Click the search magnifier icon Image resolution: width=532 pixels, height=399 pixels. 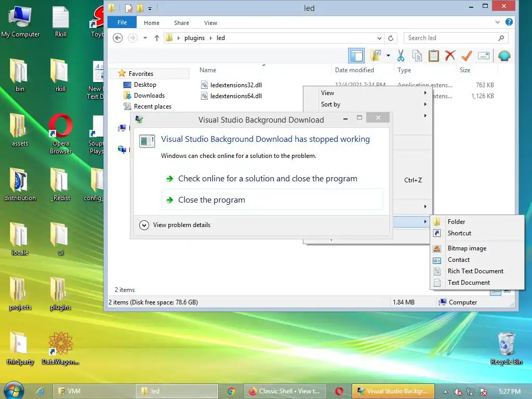(x=501, y=38)
